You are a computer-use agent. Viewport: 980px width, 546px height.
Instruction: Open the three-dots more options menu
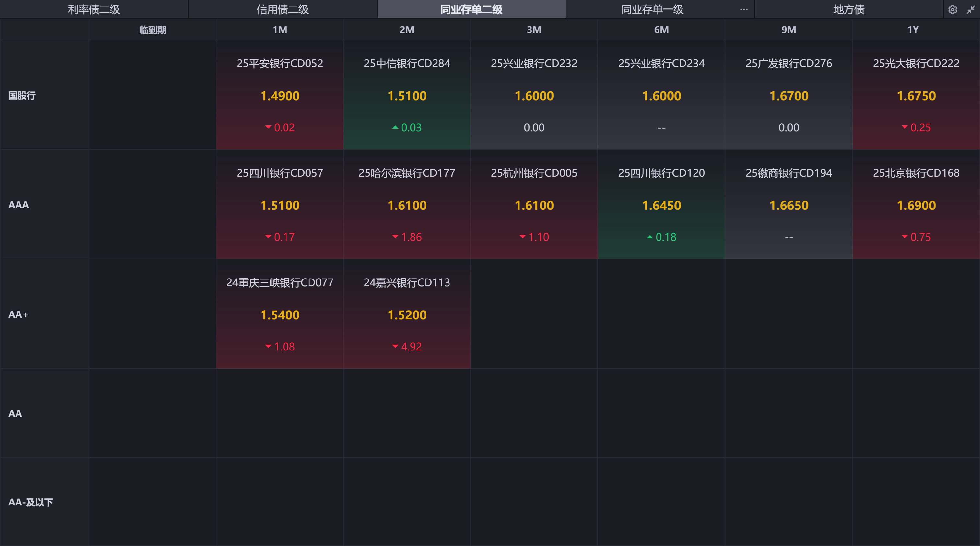(x=744, y=9)
